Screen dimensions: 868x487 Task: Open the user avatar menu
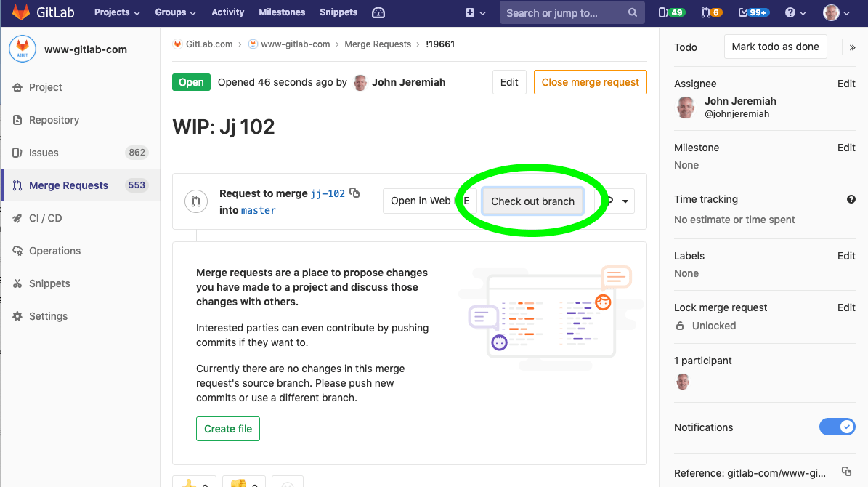pos(836,13)
